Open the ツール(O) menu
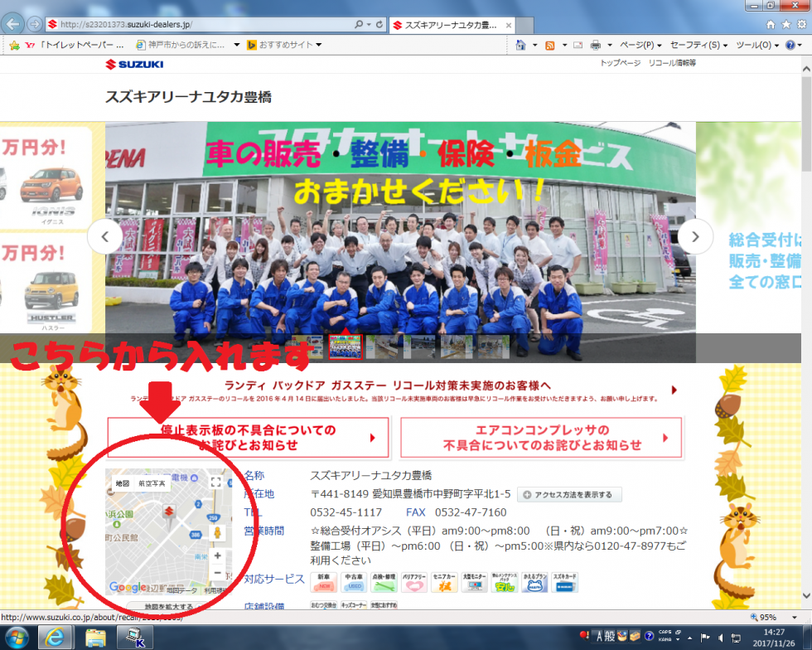The height and width of the screenshot is (650, 812). (x=757, y=45)
